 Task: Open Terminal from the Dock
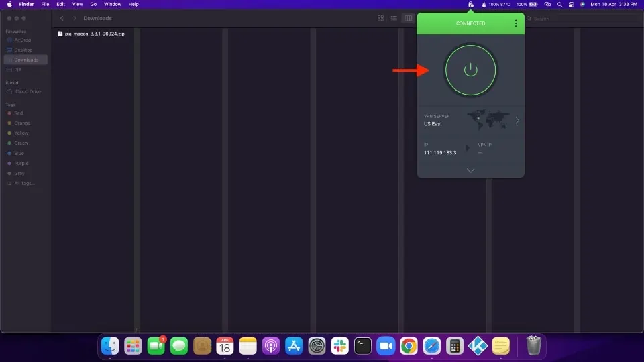tap(363, 346)
